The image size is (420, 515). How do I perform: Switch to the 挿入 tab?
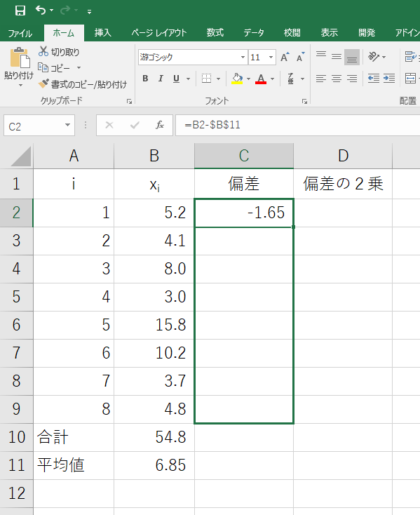tap(103, 33)
